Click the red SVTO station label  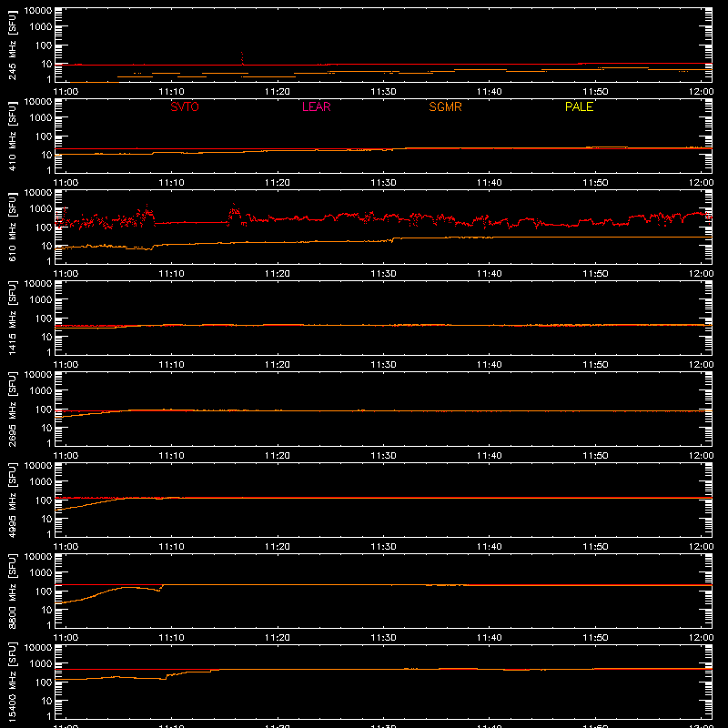tap(185, 106)
